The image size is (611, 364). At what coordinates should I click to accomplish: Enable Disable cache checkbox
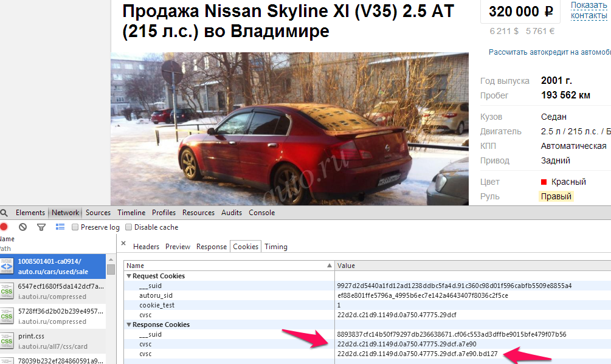128,227
